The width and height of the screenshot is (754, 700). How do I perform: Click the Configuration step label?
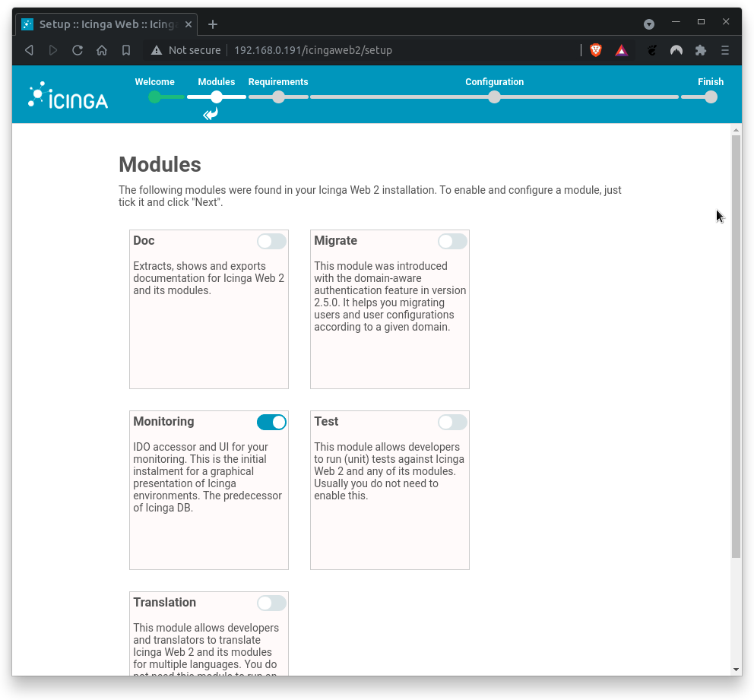495,81
